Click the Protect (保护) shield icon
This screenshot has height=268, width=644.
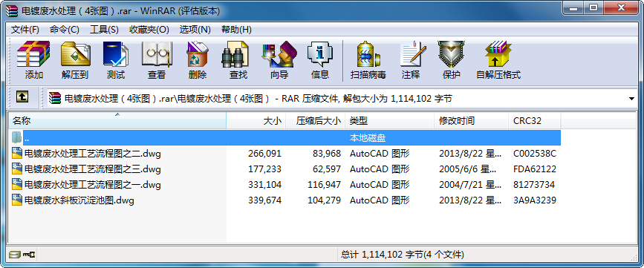pos(451,54)
